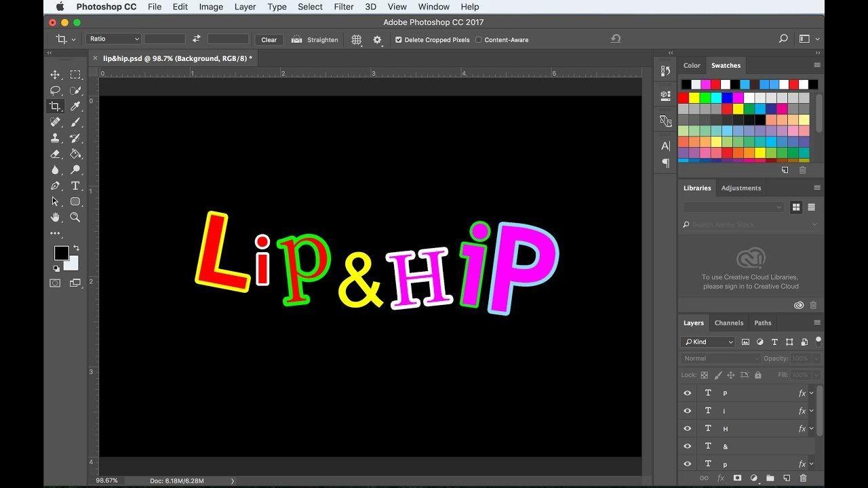
Task: Click the Clear button
Action: tap(269, 39)
